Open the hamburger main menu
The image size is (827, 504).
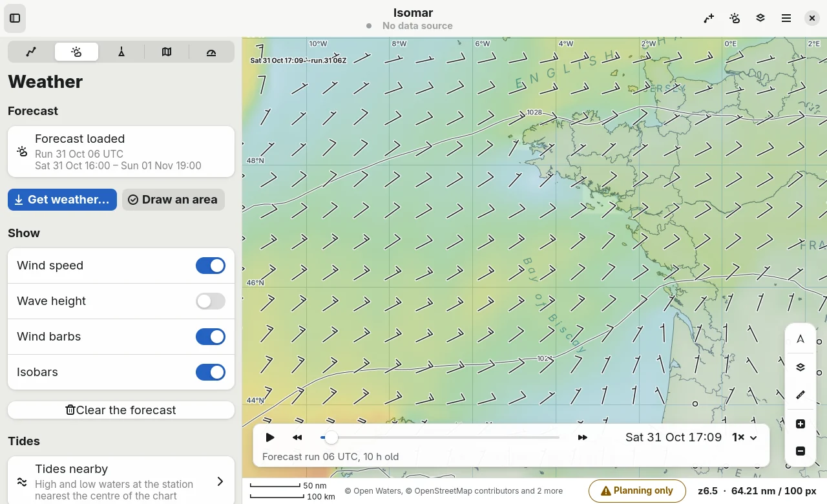click(x=786, y=18)
